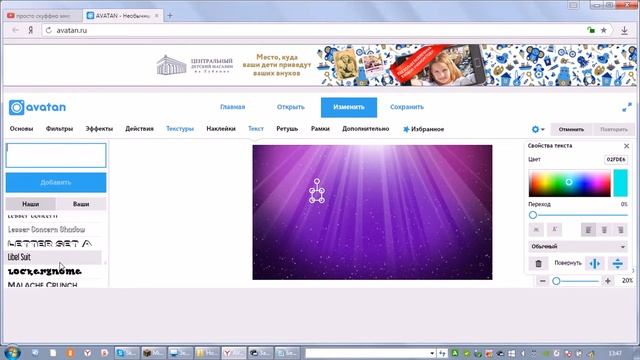Click the taskbar clock
The width and height of the screenshot is (640, 360).
click(615, 353)
